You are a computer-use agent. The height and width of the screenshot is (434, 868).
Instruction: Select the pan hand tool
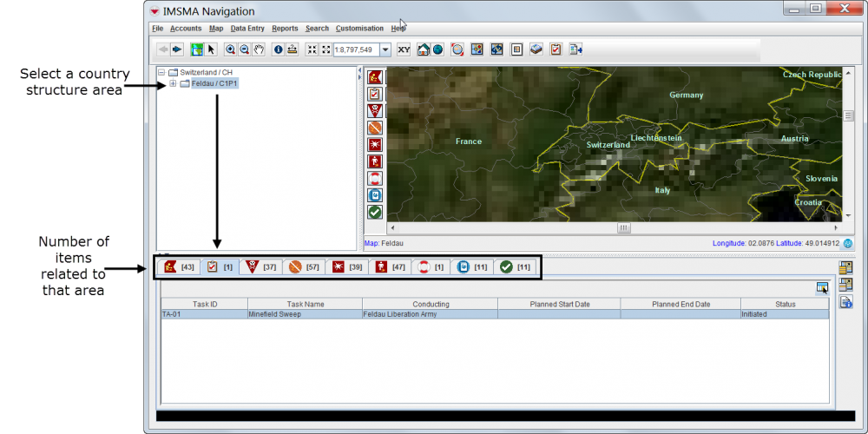click(x=259, y=49)
